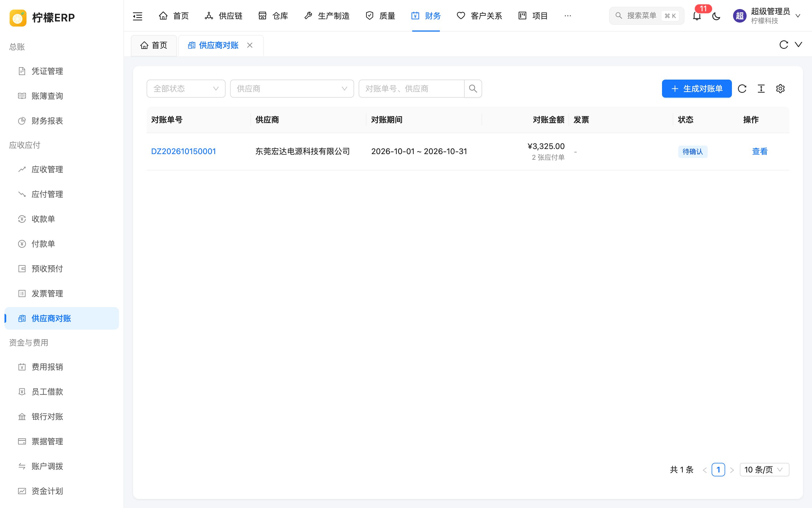Screen dimensions: 812x508
Task: Select 供应商对账 in the sidebar
Action: click(62, 319)
